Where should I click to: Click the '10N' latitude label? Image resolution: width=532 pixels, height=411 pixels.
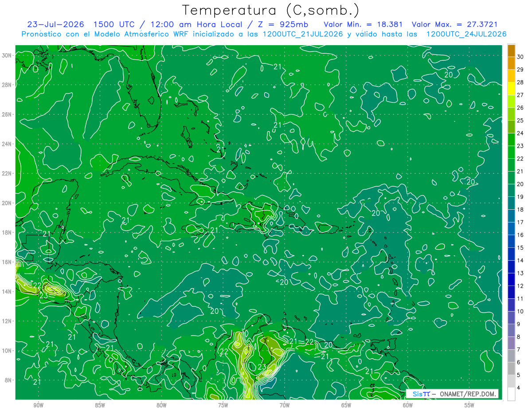(7, 351)
